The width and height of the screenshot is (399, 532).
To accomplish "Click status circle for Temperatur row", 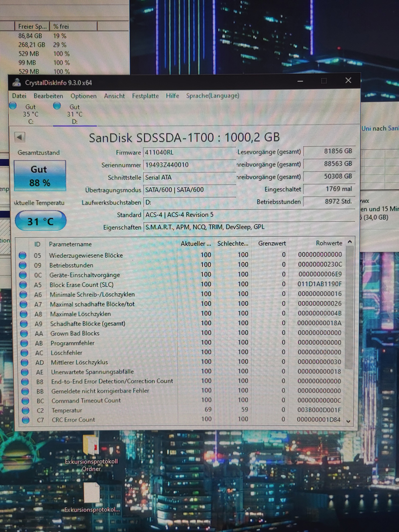I will coord(25,410).
